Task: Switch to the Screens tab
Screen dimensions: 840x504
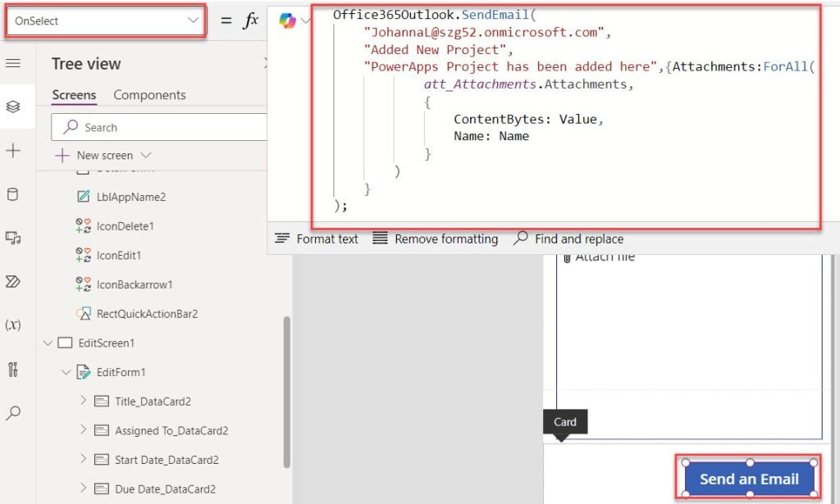Action: click(x=74, y=95)
